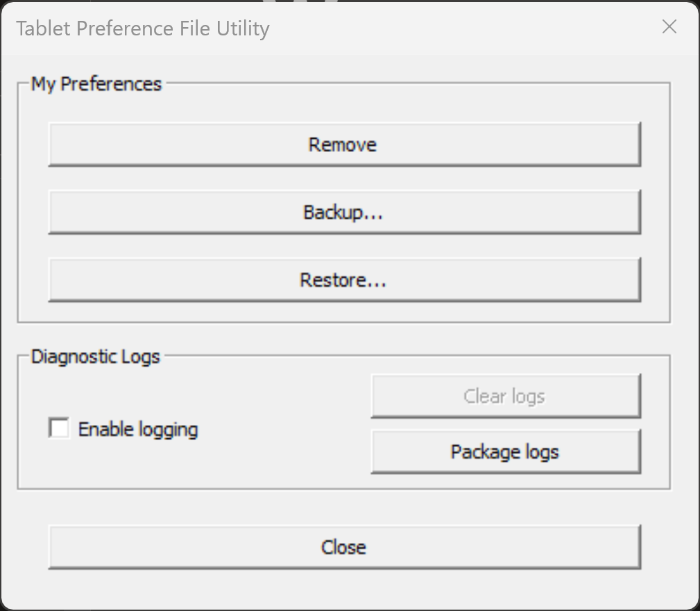Viewport: 700px width, 611px height.
Task: Click the grayed-out Clear logs button
Action: [504, 396]
